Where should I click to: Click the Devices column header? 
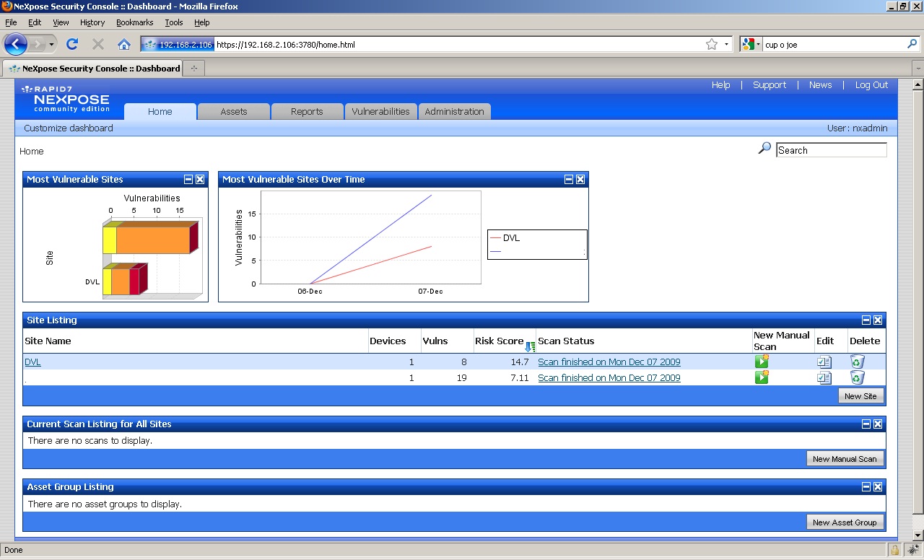coord(388,341)
